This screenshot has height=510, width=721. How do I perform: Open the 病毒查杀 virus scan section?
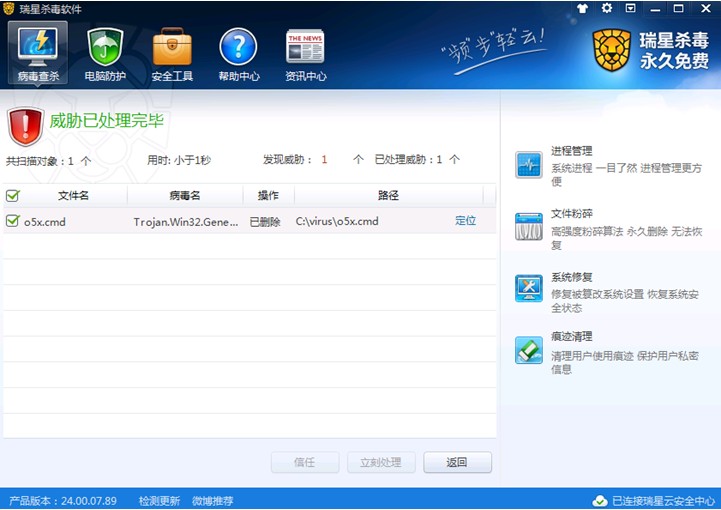tap(38, 53)
